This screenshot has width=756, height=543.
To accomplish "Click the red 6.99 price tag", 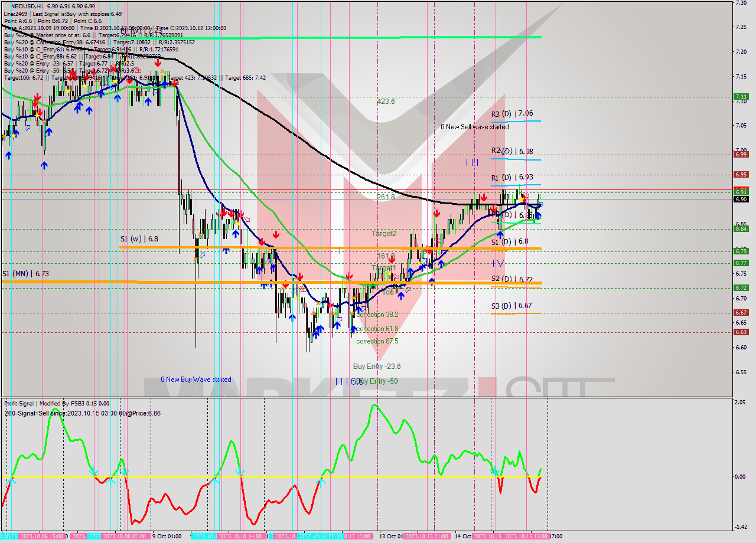I will [x=741, y=154].
